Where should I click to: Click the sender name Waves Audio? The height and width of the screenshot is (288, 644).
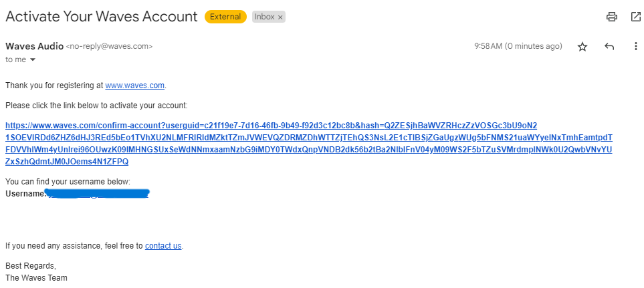[x=34, y=46]
